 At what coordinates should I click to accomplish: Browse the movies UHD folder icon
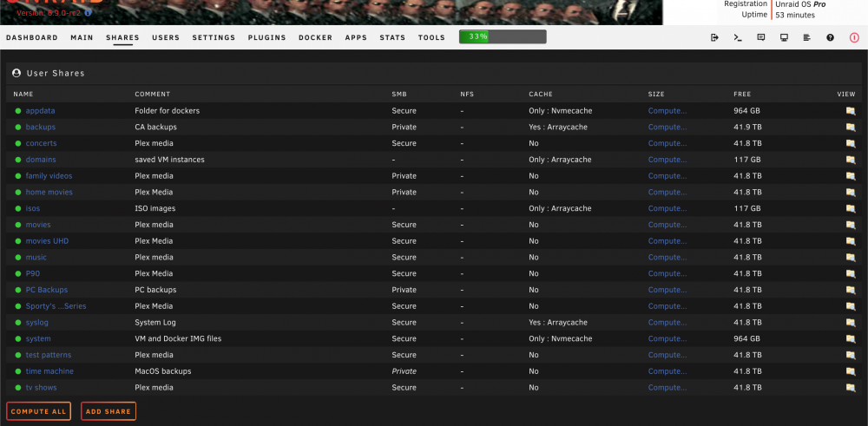tap(851, 241)
